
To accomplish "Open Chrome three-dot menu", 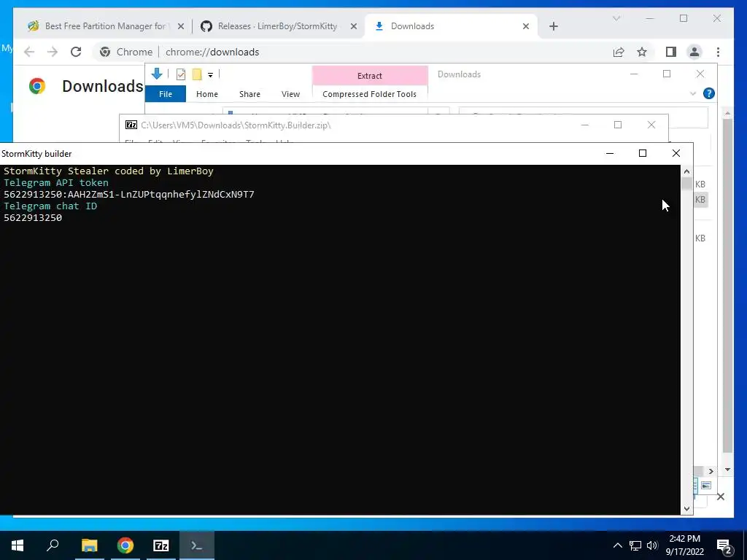I will tap(718, 52).
